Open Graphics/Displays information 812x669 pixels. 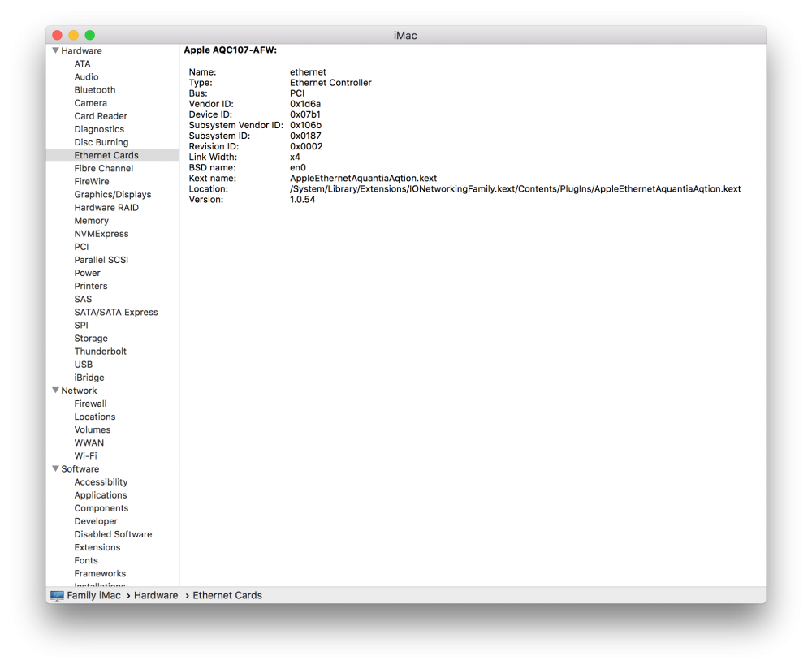click(112, 195)
